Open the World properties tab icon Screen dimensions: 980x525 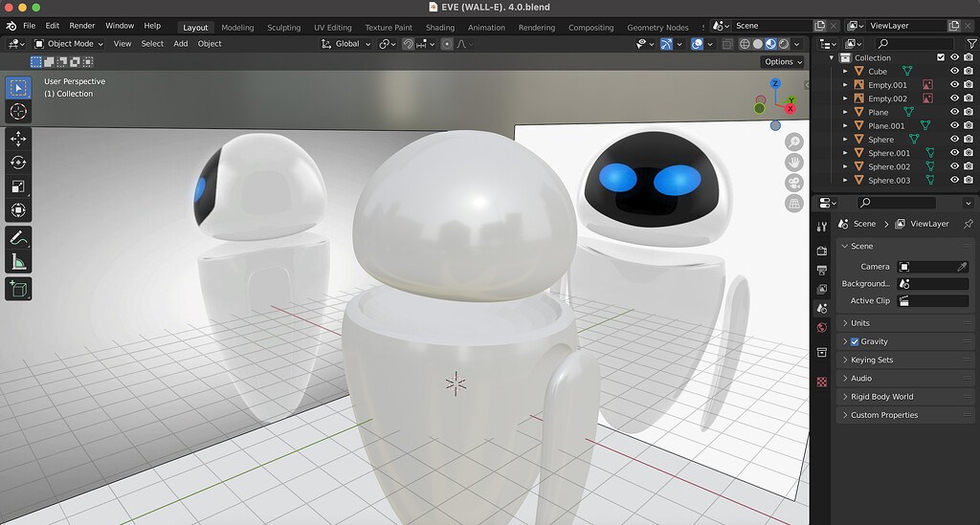click(x=822, y=328)
